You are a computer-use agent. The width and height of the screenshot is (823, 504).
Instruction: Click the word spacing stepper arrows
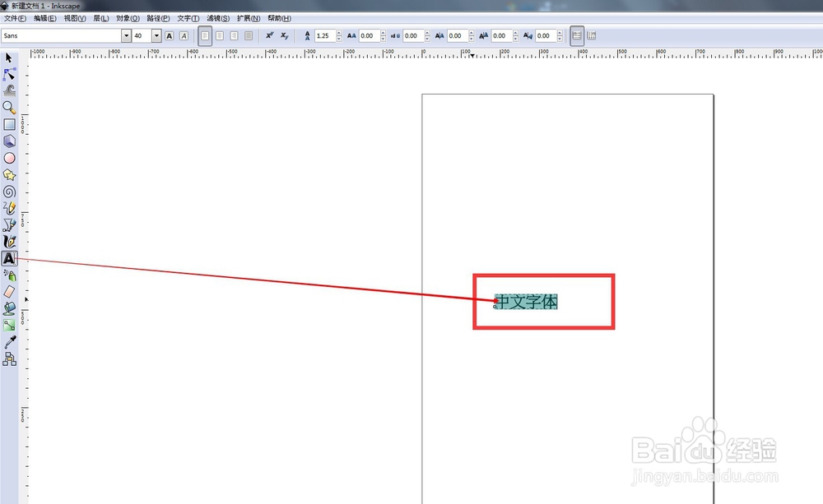click(x=427, y=35)
